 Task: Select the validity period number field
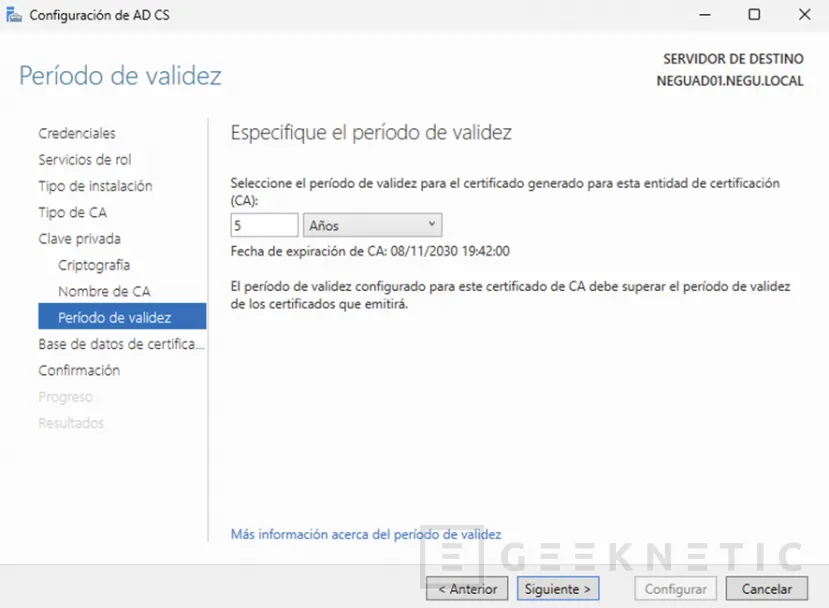click(263, 224)
